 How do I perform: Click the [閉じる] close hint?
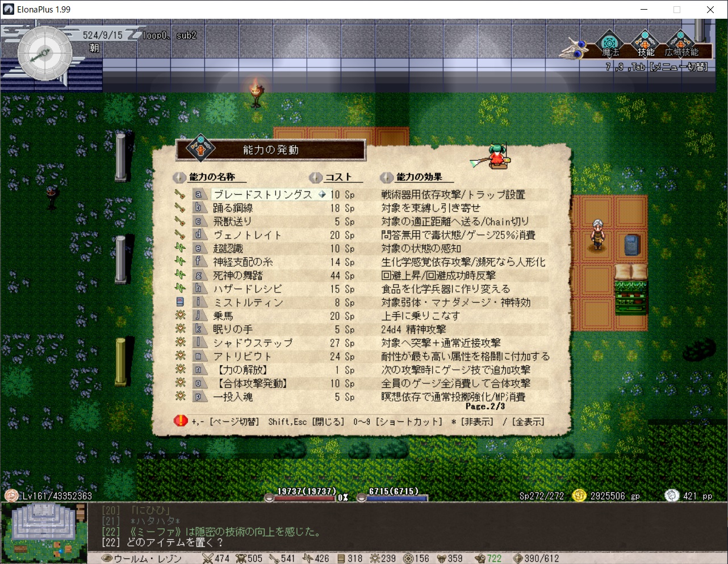click(x=328, y=421)
